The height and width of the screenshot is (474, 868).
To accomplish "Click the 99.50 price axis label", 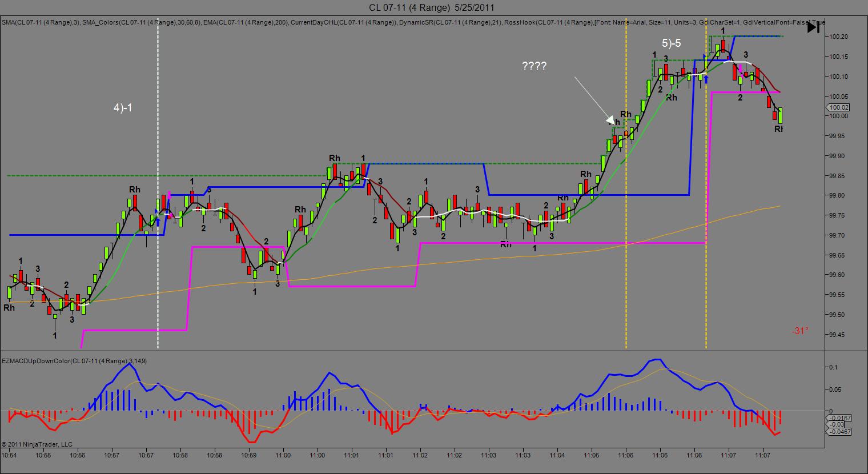I will click(x=838, y=315).
